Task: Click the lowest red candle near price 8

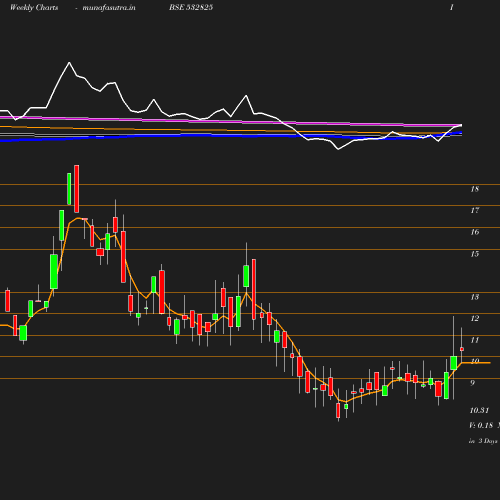Action: point(338,410)
